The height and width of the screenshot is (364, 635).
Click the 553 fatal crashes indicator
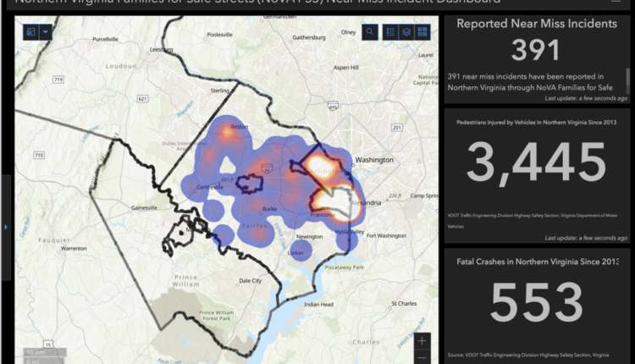tap(536, 303)
